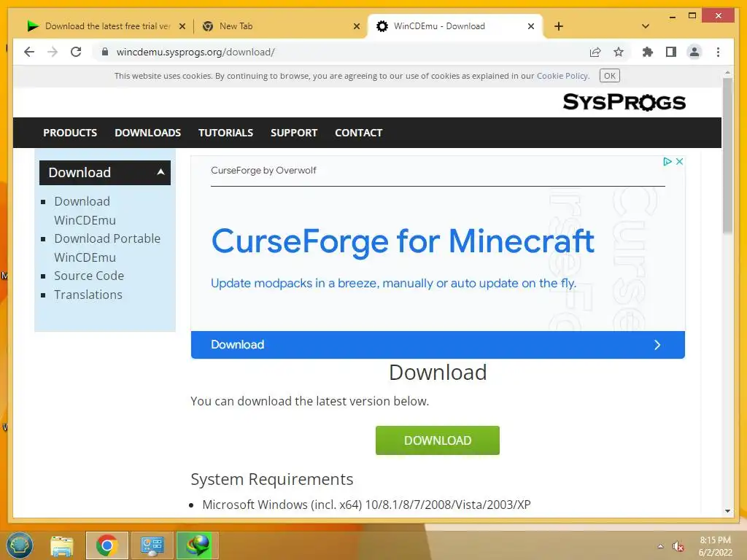This screenshot has width=747, height=560.
Task: Click the scrollbar up arrow
Action: click(727, 72)
